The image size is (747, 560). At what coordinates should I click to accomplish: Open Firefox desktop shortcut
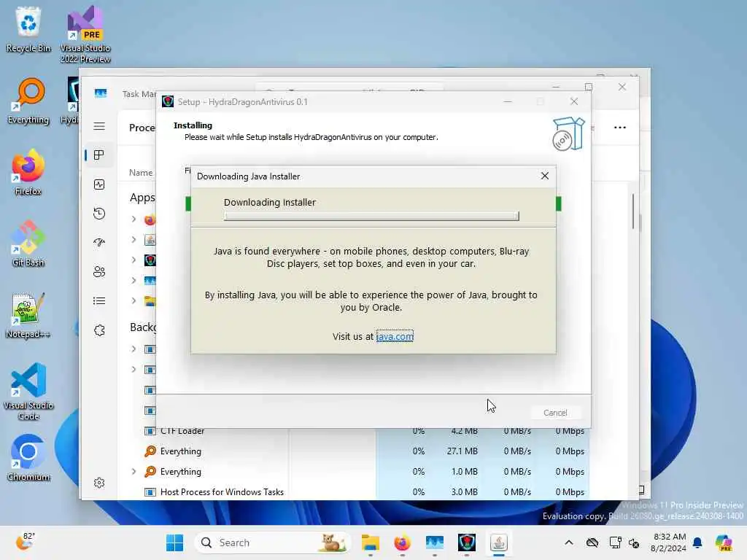(28, 172)
